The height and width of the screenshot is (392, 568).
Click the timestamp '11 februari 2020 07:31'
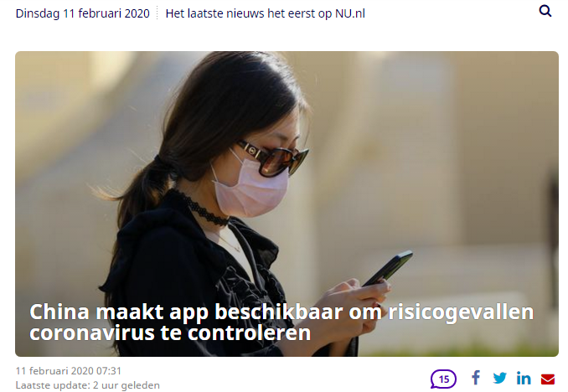[69, 371]
